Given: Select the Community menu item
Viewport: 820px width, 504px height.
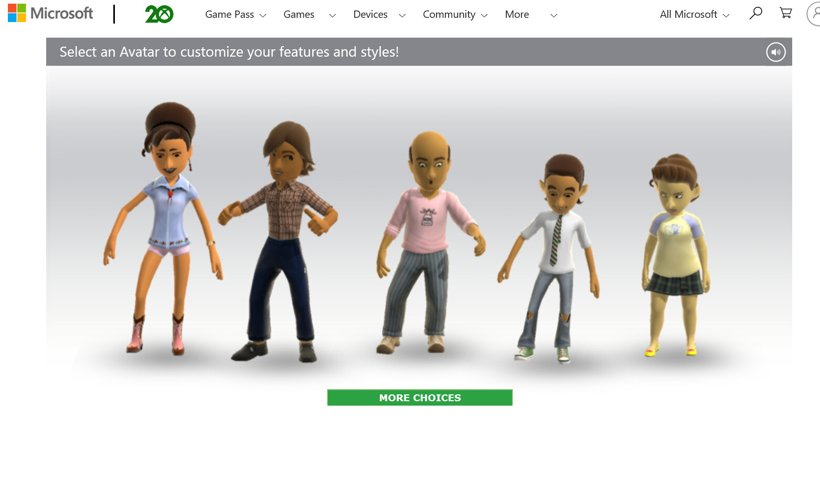Looking at the screenshot, I should pyautogui.click(x=454, y=15).
